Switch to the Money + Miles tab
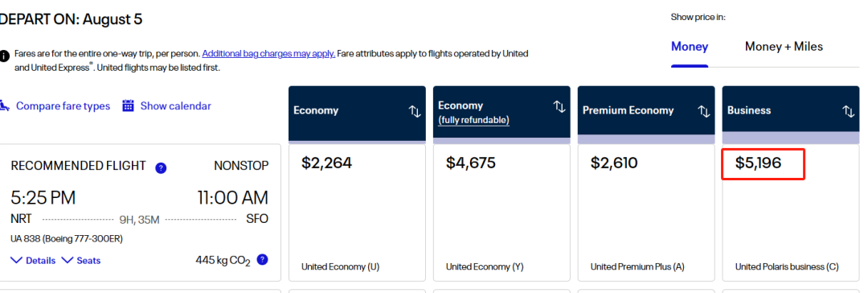This screenshot has height=293, width=868. 784,47
